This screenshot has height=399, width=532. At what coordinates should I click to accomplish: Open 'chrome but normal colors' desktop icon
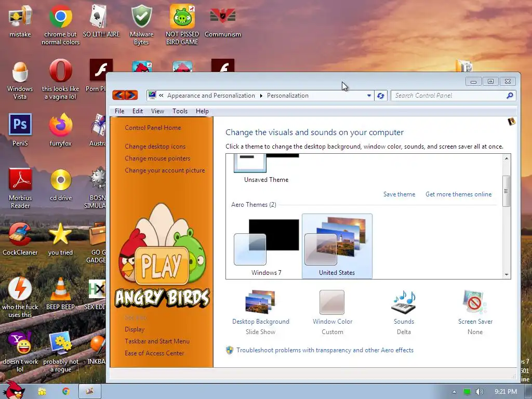tap(60, 16)
